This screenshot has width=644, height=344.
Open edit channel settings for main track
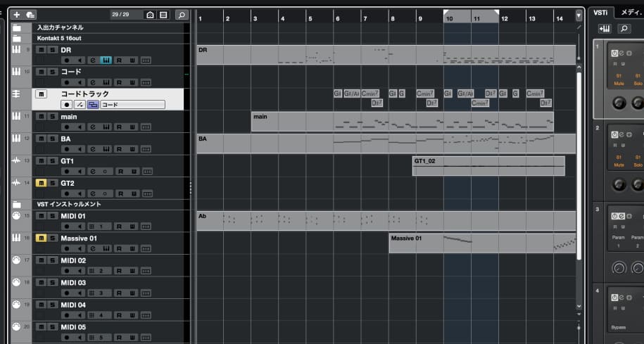click(93, 127)
